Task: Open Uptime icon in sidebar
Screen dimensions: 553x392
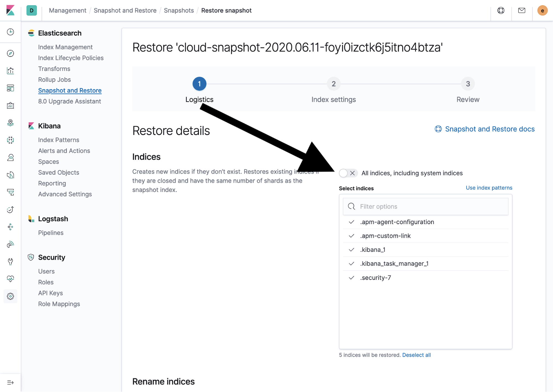Action: click(11, 210)
